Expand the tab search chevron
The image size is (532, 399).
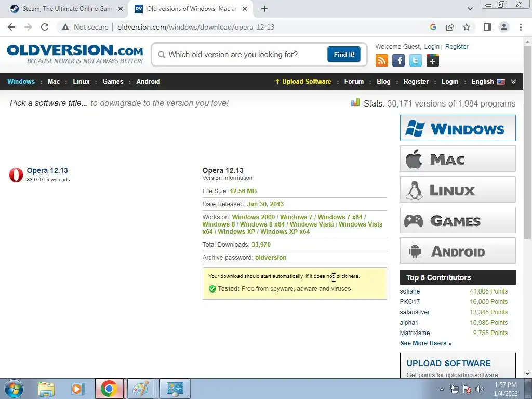click(470, 9)
